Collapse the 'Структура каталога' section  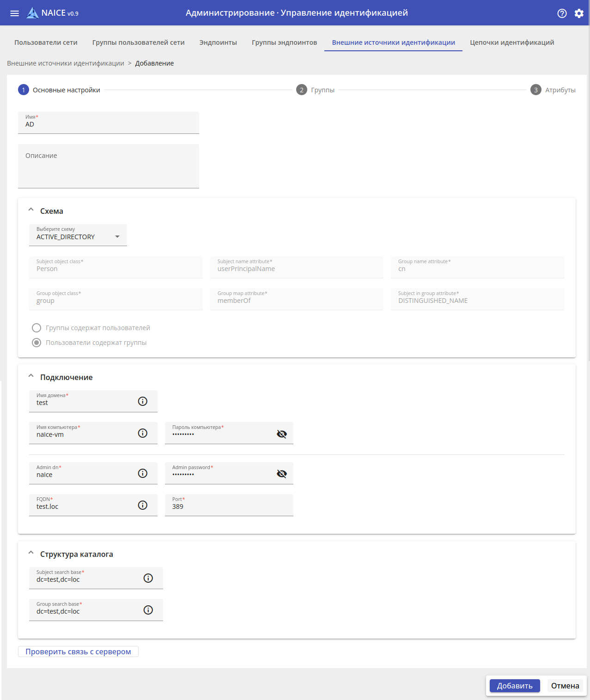point(31,553)
